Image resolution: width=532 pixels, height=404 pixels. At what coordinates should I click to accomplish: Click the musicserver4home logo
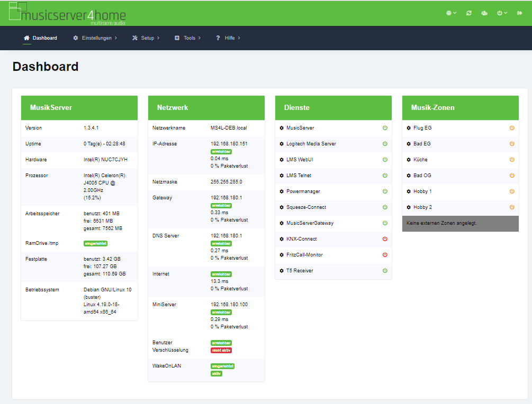point(67,13)
